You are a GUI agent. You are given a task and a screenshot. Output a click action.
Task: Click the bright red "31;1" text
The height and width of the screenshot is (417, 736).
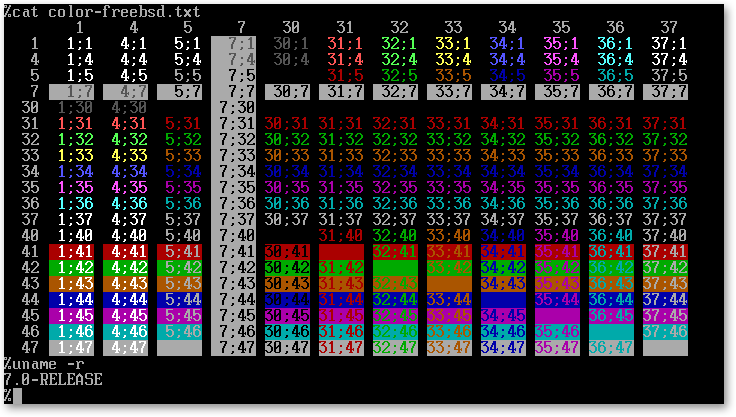pos(345,44)
